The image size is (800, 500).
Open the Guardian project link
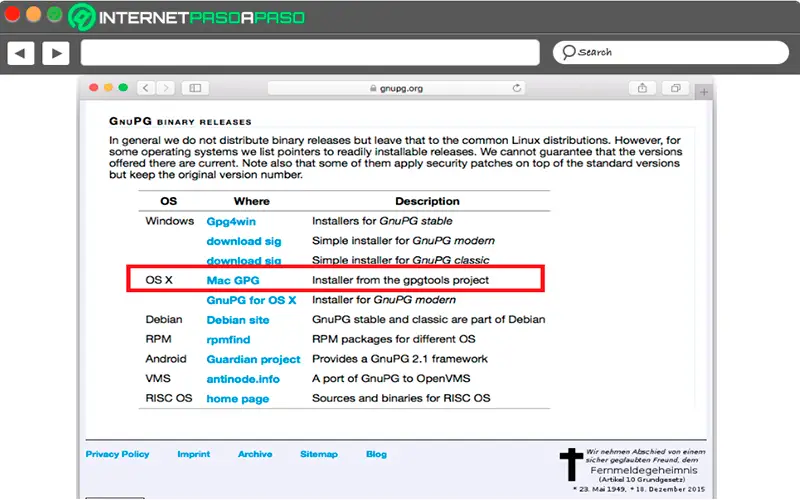point(253,359)
